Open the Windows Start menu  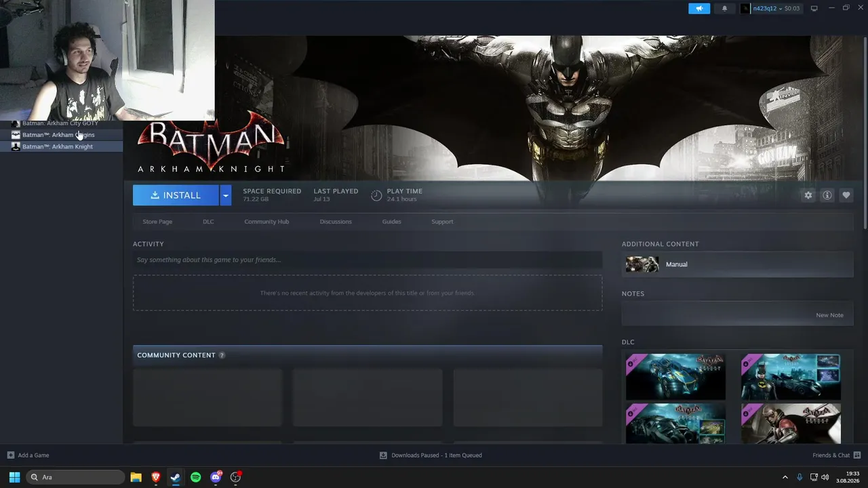point(14,477)
